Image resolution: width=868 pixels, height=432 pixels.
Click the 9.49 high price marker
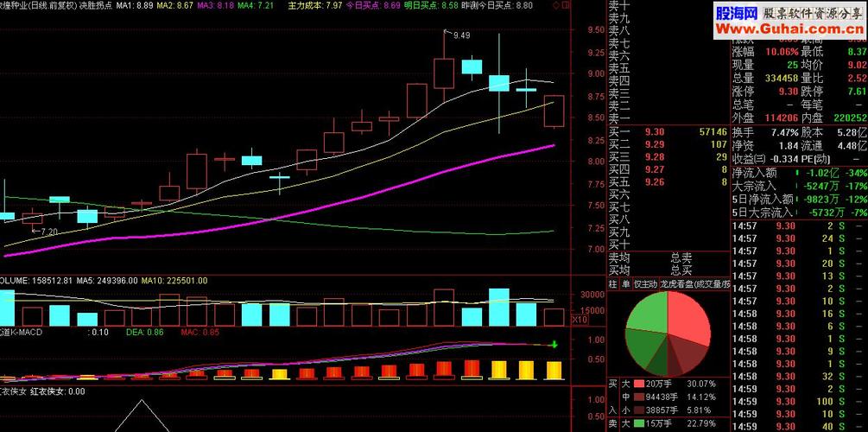(461, 35)
